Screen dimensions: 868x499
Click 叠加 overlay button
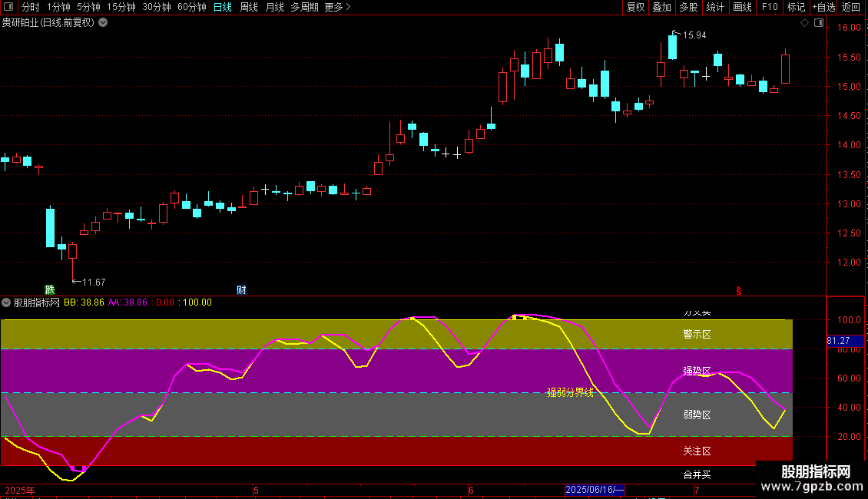[x=662, y=7]
